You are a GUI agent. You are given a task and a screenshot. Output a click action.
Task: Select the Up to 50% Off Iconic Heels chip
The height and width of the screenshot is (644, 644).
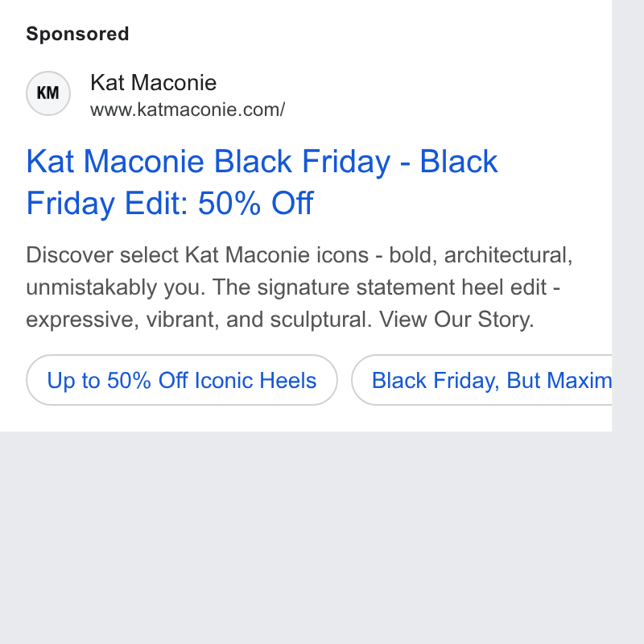point(182,380)
